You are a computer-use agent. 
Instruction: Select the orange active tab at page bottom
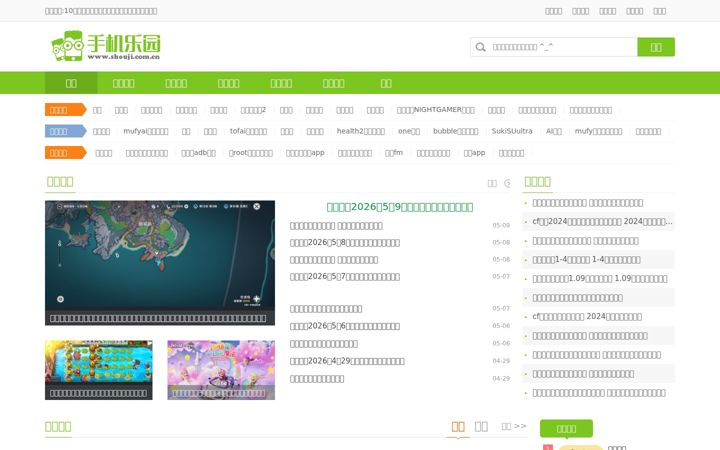pos(458,427)
